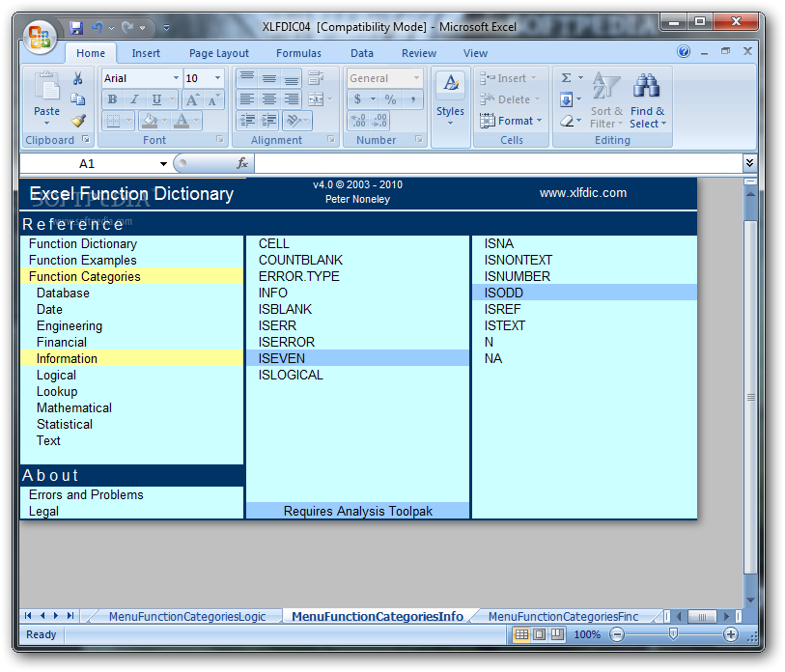This screenshot has height=672, width=785.
Task: Select the Mathematical category
Action: (x=74, y=408)
